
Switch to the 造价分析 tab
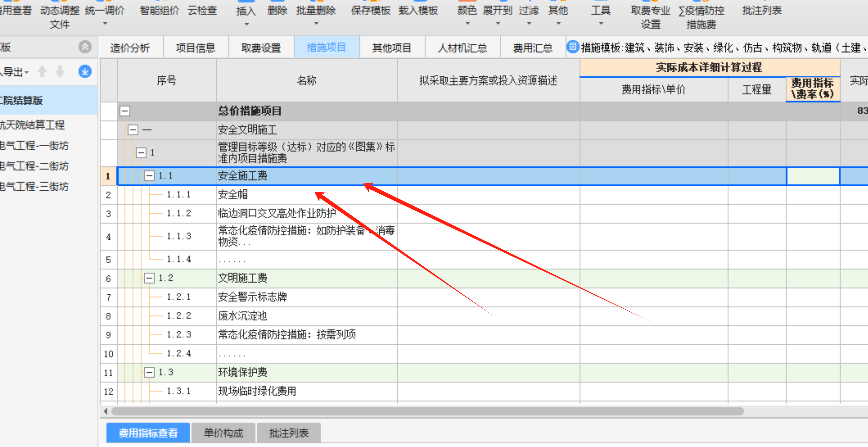130,48
